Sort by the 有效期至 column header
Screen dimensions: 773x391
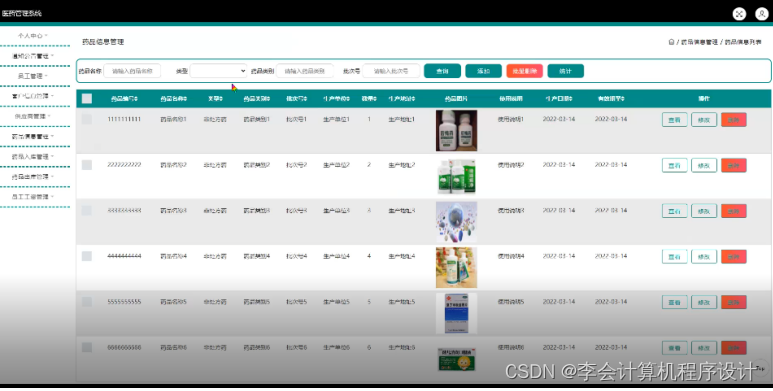(611, 99)
